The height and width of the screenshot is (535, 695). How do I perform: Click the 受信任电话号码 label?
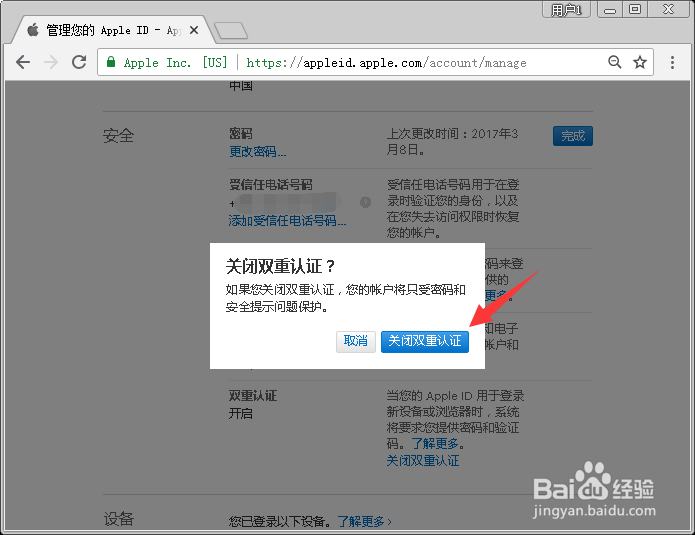click(x=271, y=185)
